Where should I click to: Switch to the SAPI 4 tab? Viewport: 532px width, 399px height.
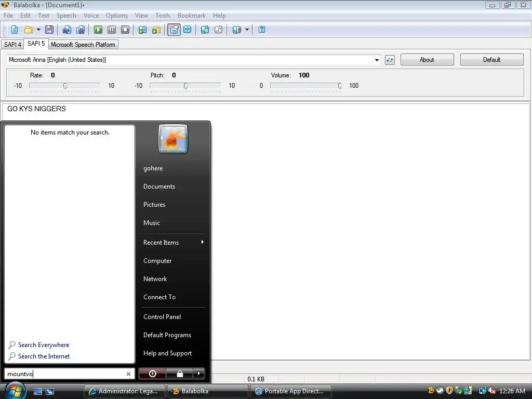[12, 45]
